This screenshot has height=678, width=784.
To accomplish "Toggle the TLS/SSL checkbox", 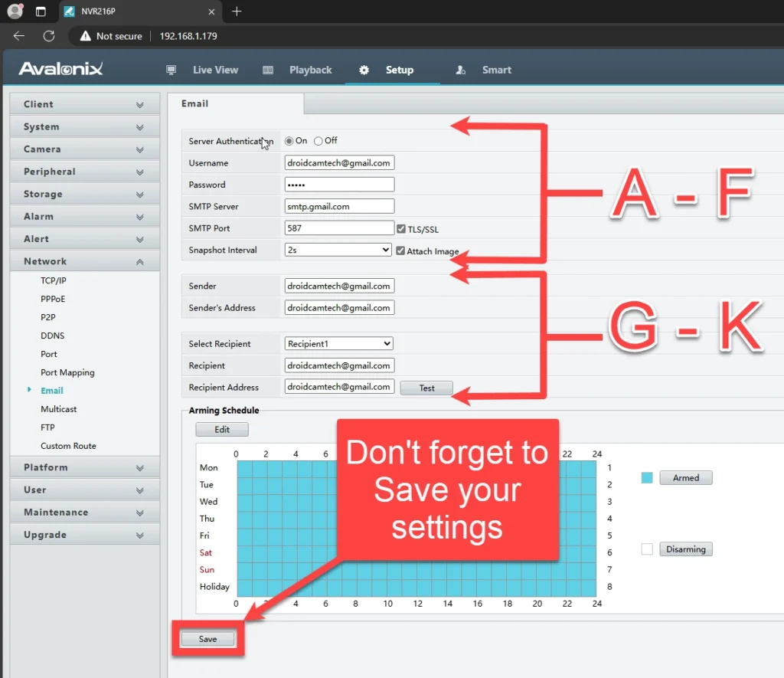I will click(401, 228).
